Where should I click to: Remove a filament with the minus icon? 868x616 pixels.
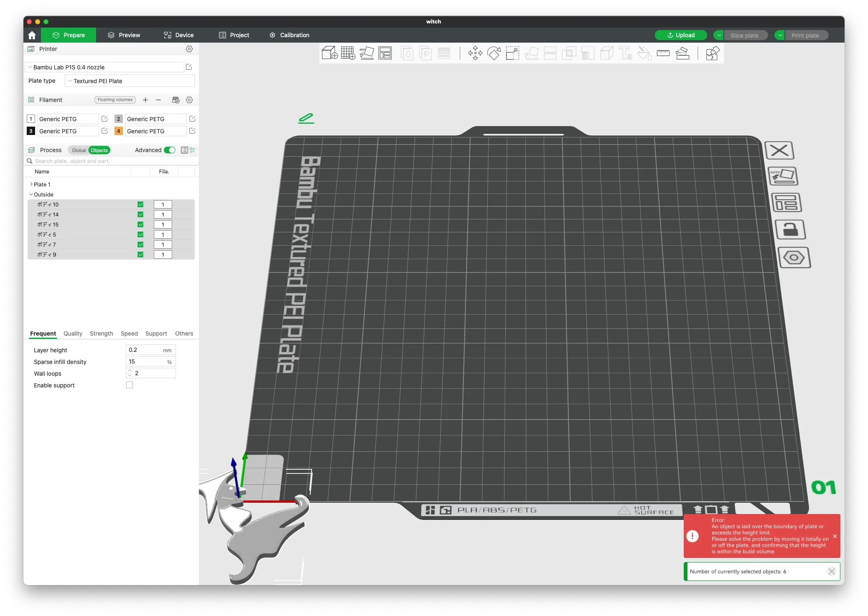(158, 100)
